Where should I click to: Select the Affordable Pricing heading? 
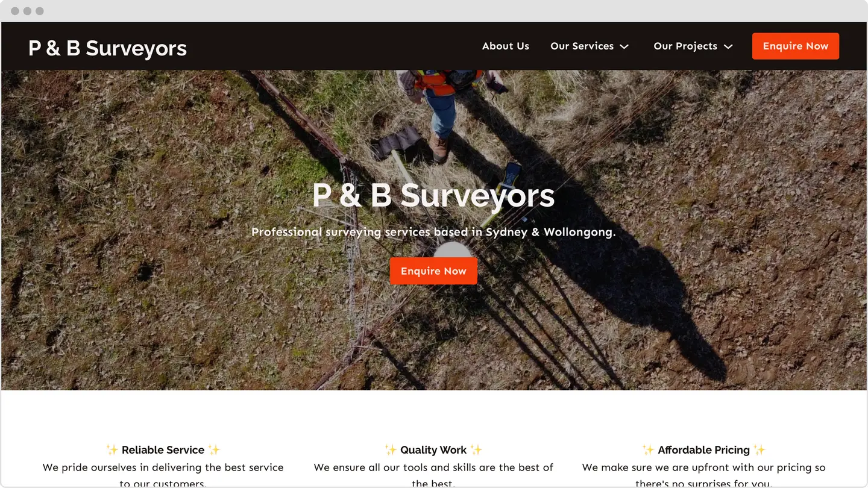click(x=704, y=450)
